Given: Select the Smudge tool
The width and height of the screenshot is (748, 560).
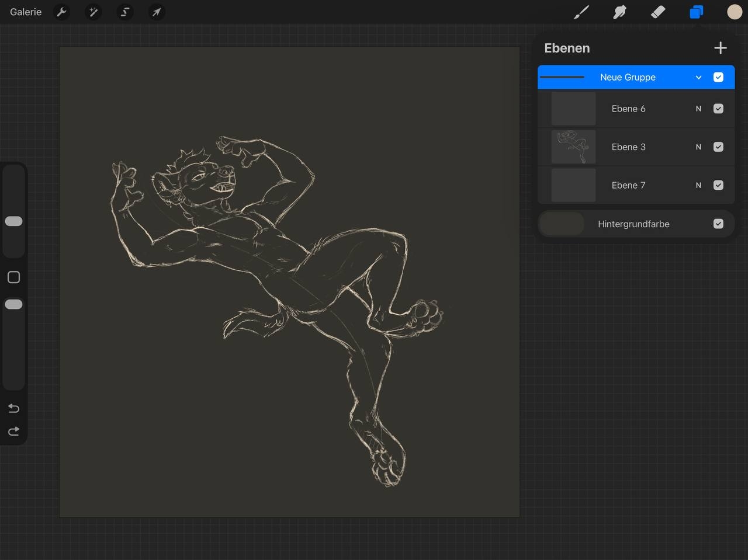Looking at the screenshot, I should pyautogui.click(x=619, y=12).
